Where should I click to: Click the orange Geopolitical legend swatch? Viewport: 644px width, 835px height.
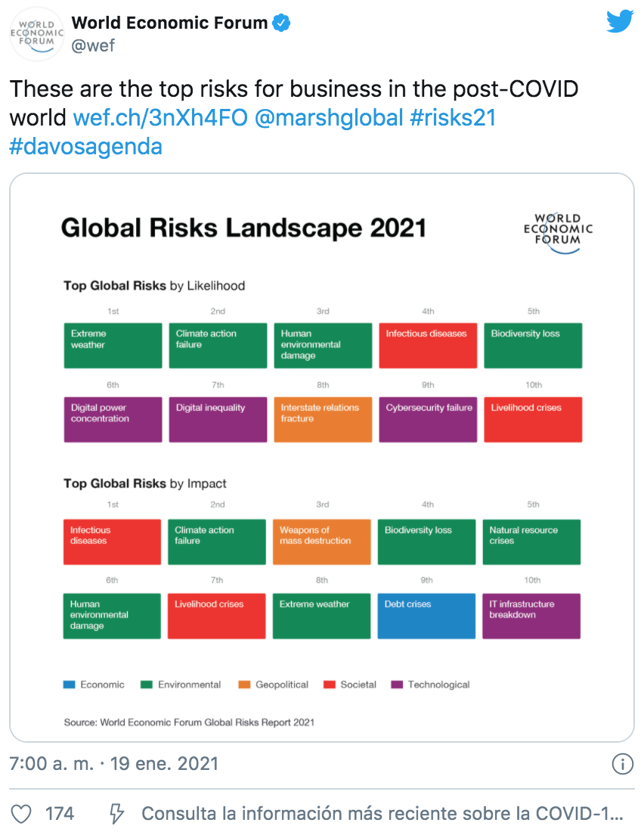click(x=244, y=684)
